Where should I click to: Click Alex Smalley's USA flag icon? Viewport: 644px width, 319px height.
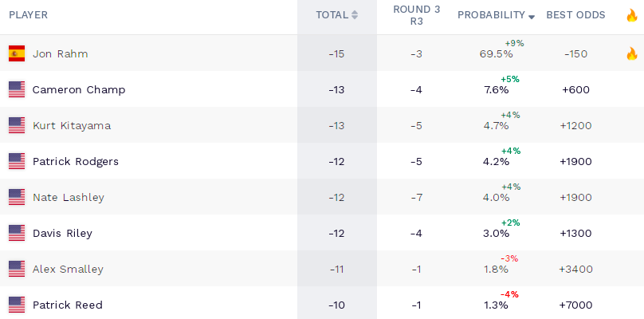[17, 269]
